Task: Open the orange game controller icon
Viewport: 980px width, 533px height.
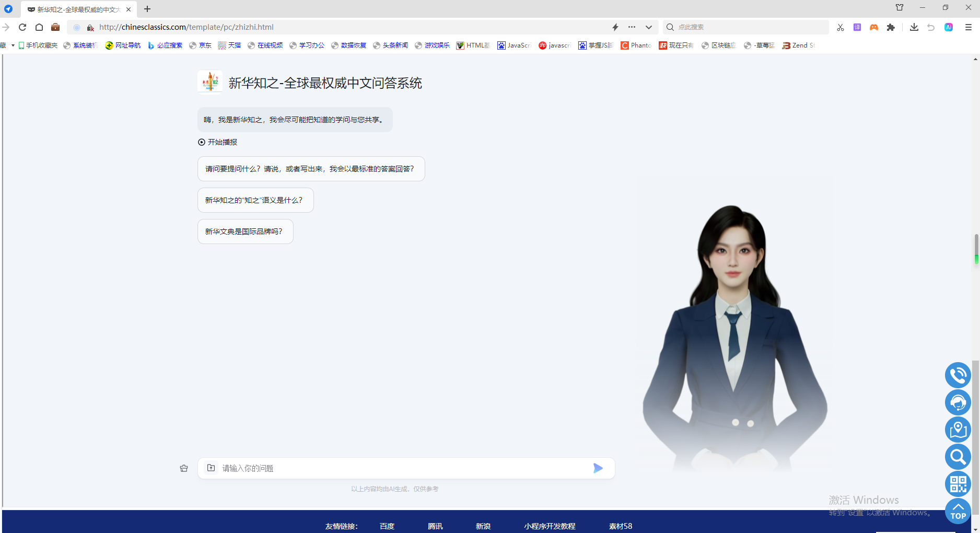Action: tap(874, 27)
